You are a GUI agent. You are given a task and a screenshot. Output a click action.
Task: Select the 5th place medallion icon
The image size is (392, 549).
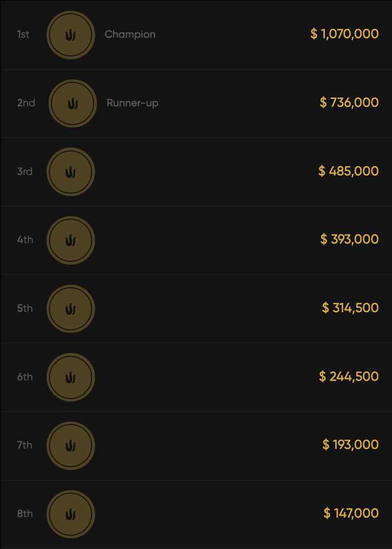coord(71,309)
